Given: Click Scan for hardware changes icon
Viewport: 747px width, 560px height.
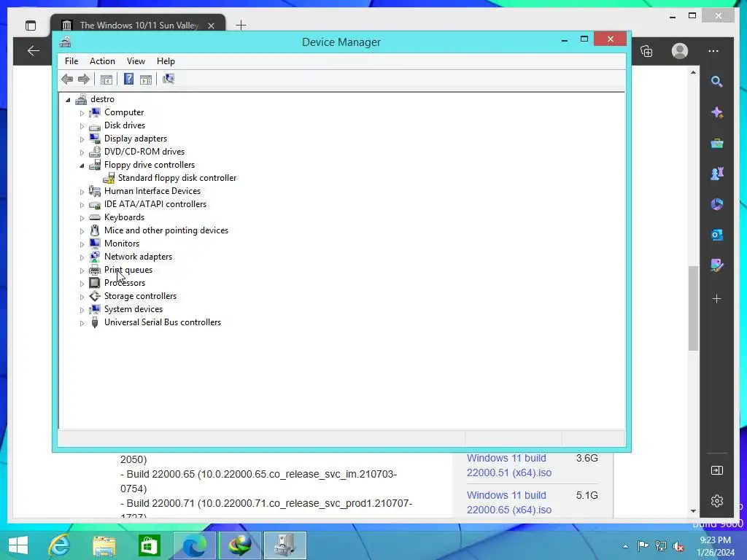Looking at the screenshot, I should (x=169, y=79).
